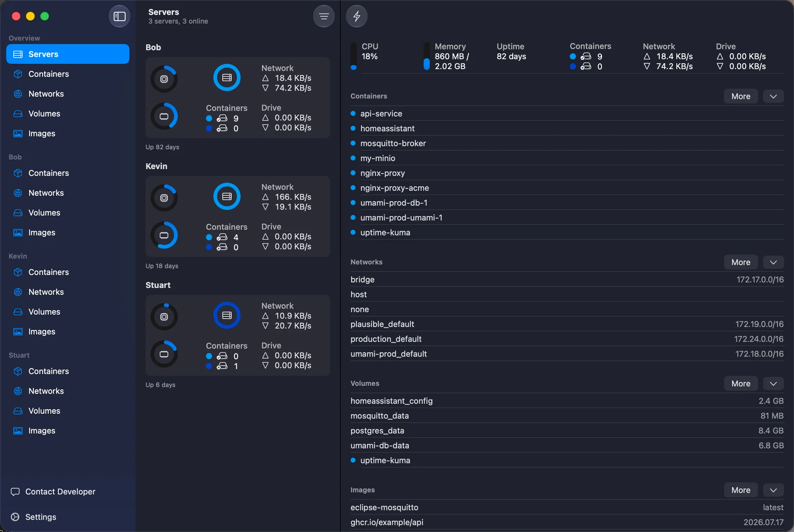Click Bob's CPU gauge ring icon
Screen dimensions: 794x532
tap(164, 79)
